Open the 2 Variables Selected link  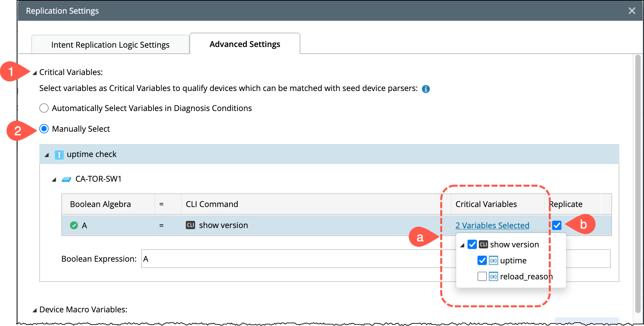(x=492, y=226)
